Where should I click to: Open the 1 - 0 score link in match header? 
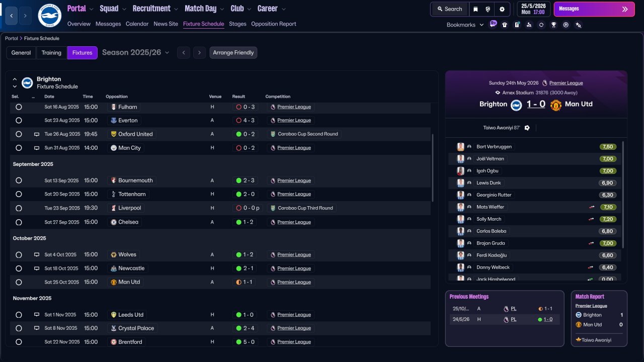tap(536, 104)
